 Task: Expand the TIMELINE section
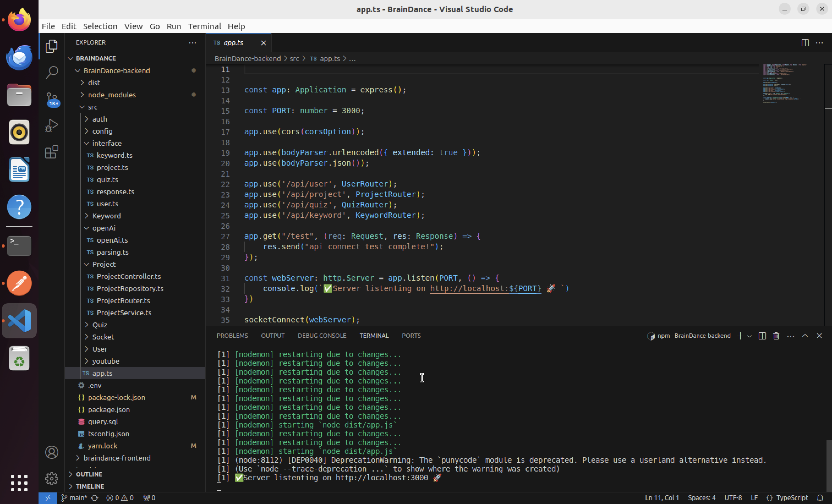click(x=135, y=486)
